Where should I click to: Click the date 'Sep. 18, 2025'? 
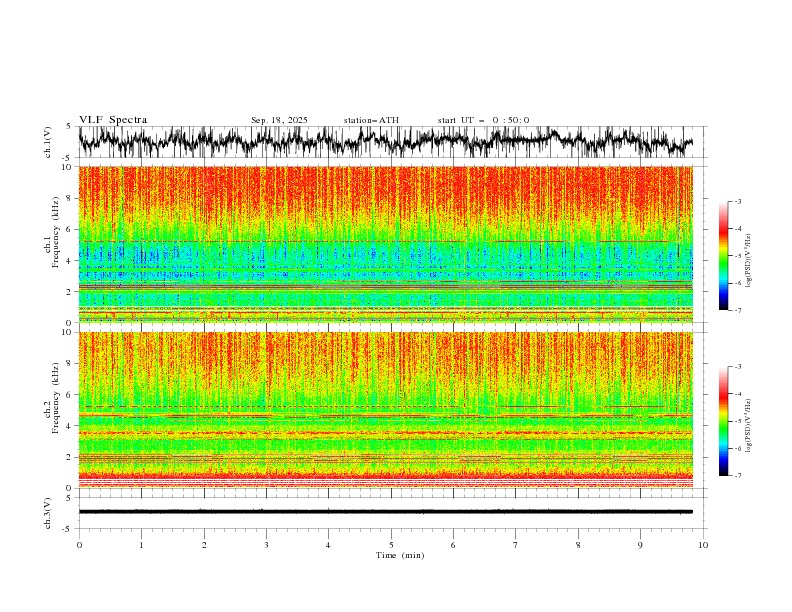tap(279, 120)
